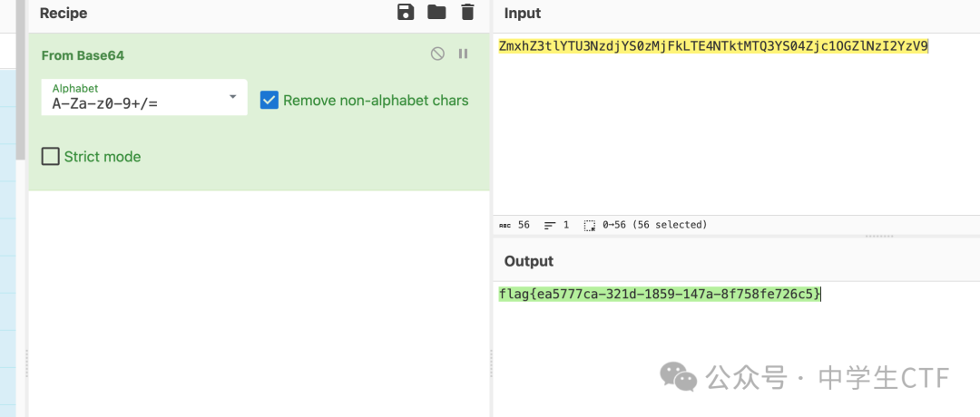Click the line count icon in Input status
Screen dimensions: 980x417
pyautogui.click(x=550, y=225)
